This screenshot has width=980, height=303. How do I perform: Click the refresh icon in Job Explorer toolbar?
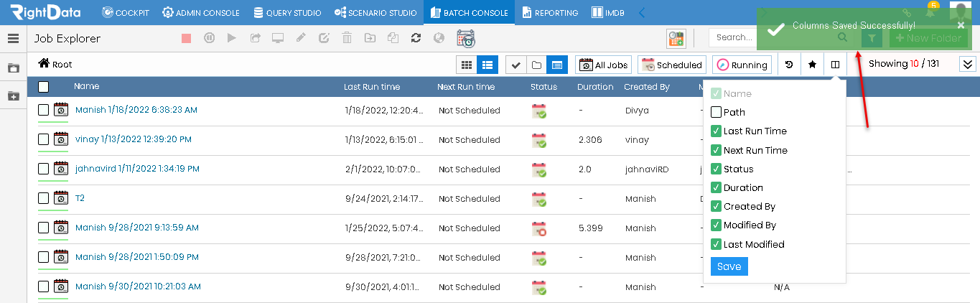point(416,38)
